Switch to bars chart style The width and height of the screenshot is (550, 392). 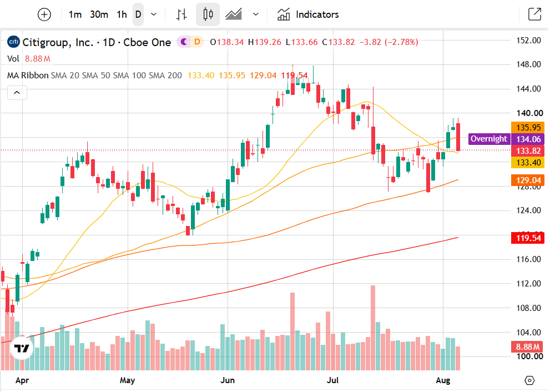click(x=181, y=14)
